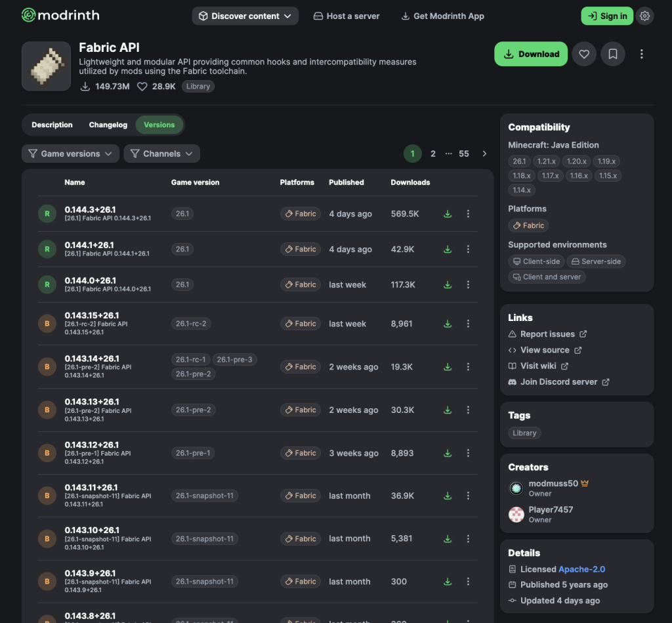
Task: Jump to versions page 55
Action: [x=464, y=154]
